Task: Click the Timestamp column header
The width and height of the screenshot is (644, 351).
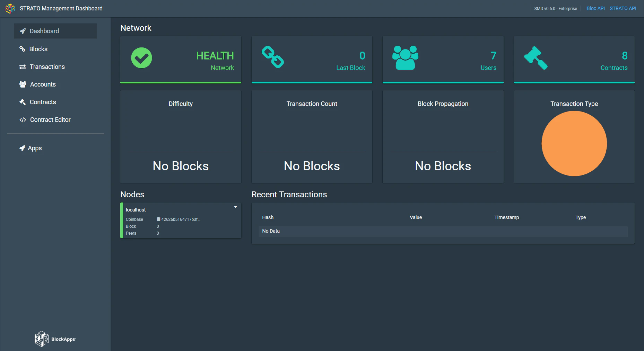Action: [x=506, y=217]
